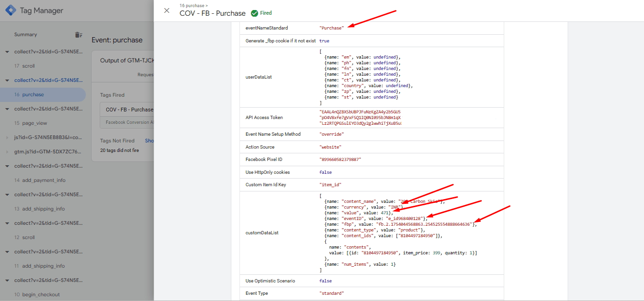Viewport: 644px width, 301px height.
Task: Click the customDataList property label
Action: (262, 233)
